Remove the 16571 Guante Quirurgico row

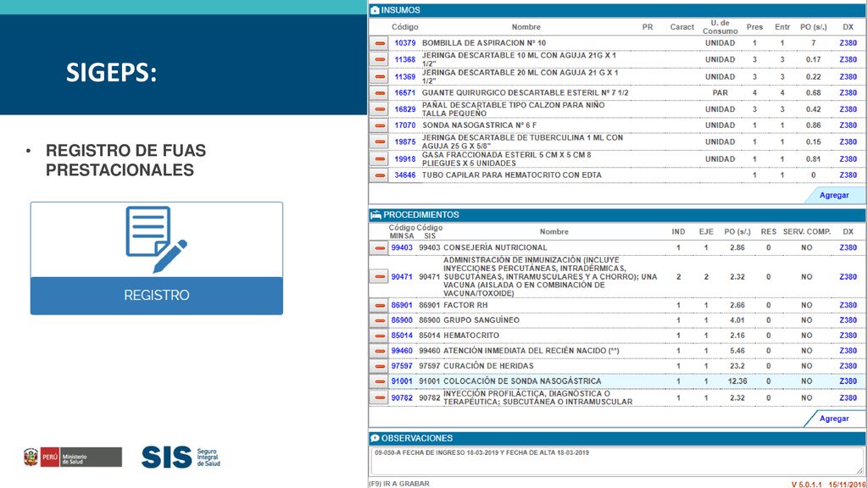[379, 93]
